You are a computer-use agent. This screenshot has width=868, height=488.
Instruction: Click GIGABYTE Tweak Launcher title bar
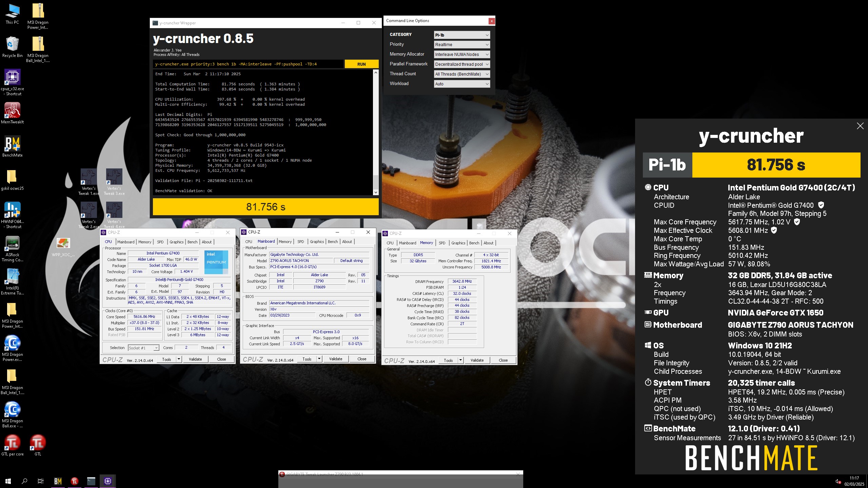pos(400,474)
